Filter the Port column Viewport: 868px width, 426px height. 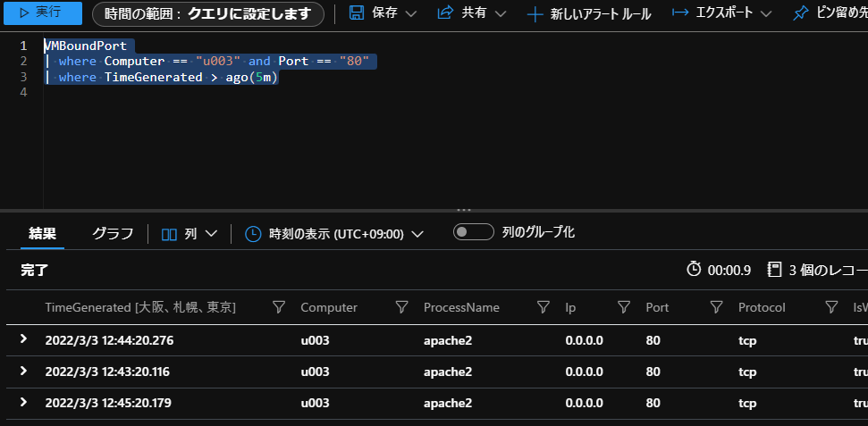(717, 307)
